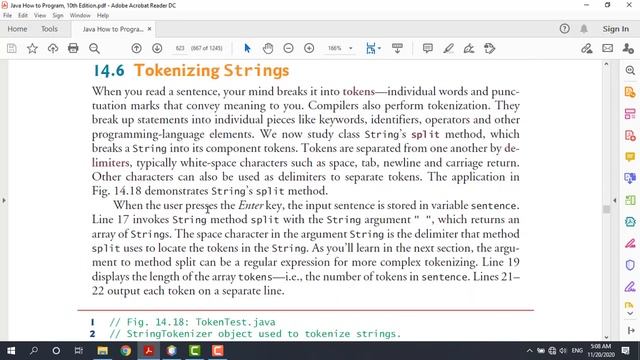
Task: Open the Edit menu
Action: click(x=23, y=15)
